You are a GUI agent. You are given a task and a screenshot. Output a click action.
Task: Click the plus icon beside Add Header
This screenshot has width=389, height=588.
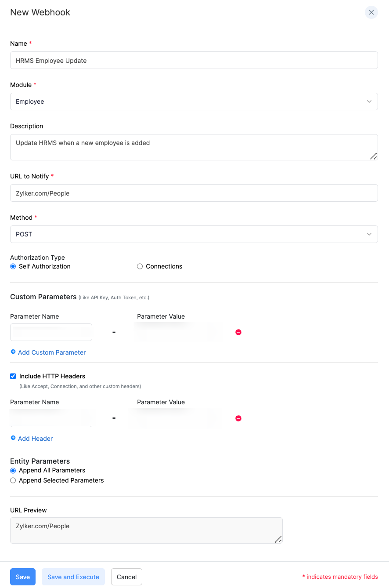[x=13, y=438]
